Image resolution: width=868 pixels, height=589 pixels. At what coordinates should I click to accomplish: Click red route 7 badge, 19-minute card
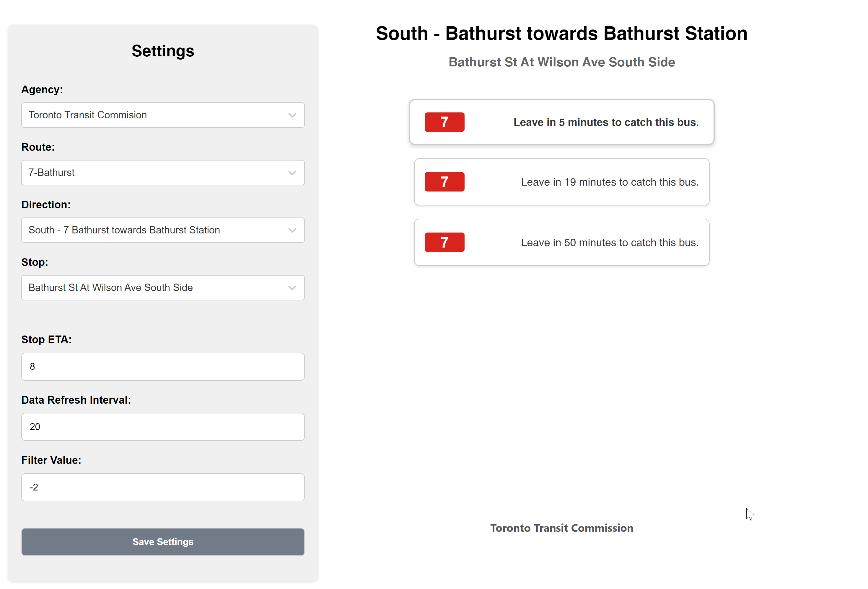pos(444,182)
